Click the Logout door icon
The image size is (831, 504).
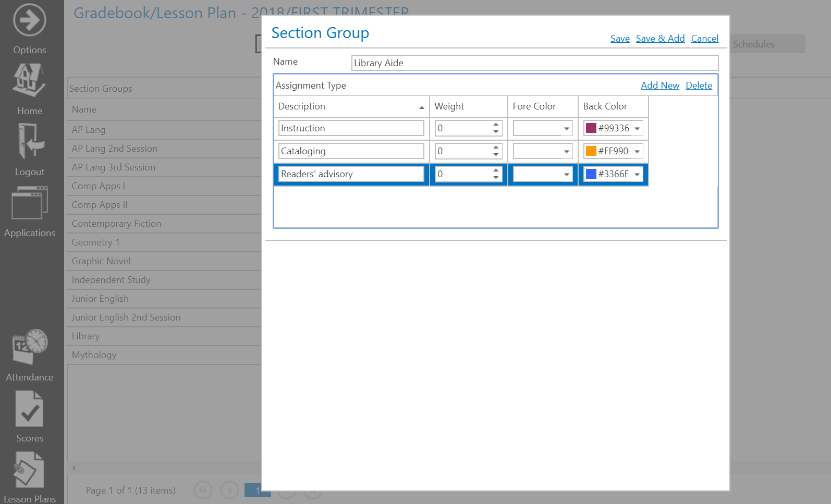29,141
